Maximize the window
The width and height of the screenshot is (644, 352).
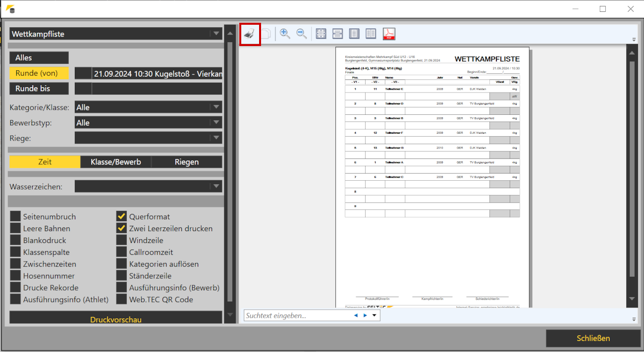coord(603,9)
